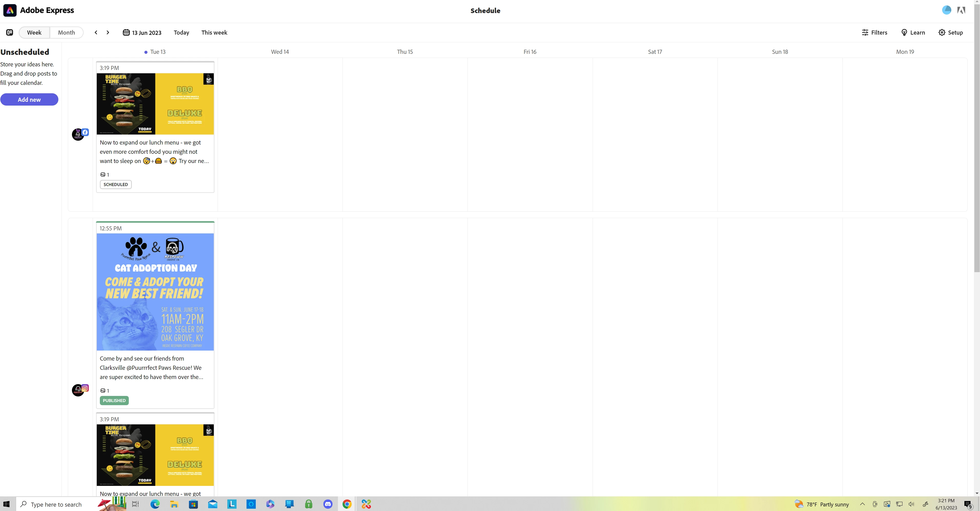Open the Cat Adoption Day post thumbnail
The width and height of the screenshot is (980, 511).
[x=155, y=292]
